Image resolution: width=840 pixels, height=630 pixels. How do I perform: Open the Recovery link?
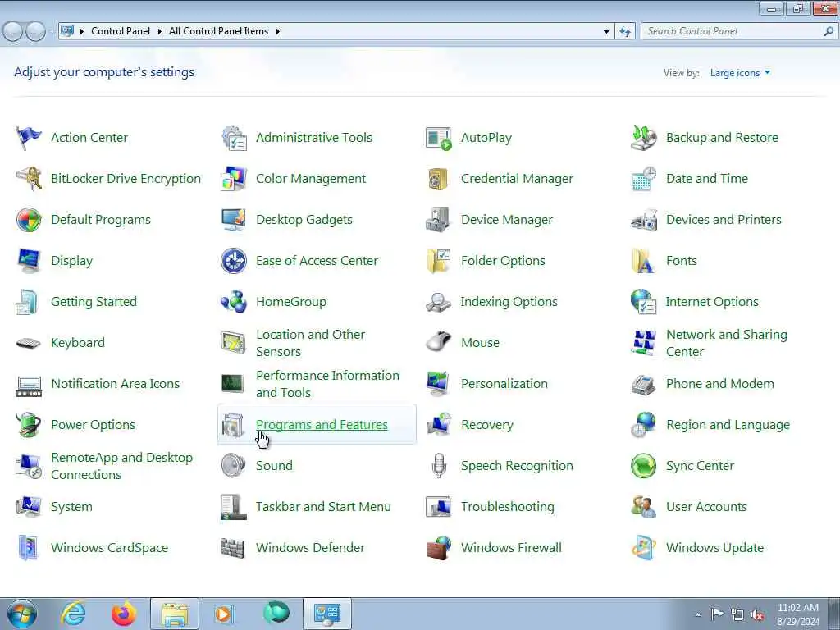coord(487,425)
